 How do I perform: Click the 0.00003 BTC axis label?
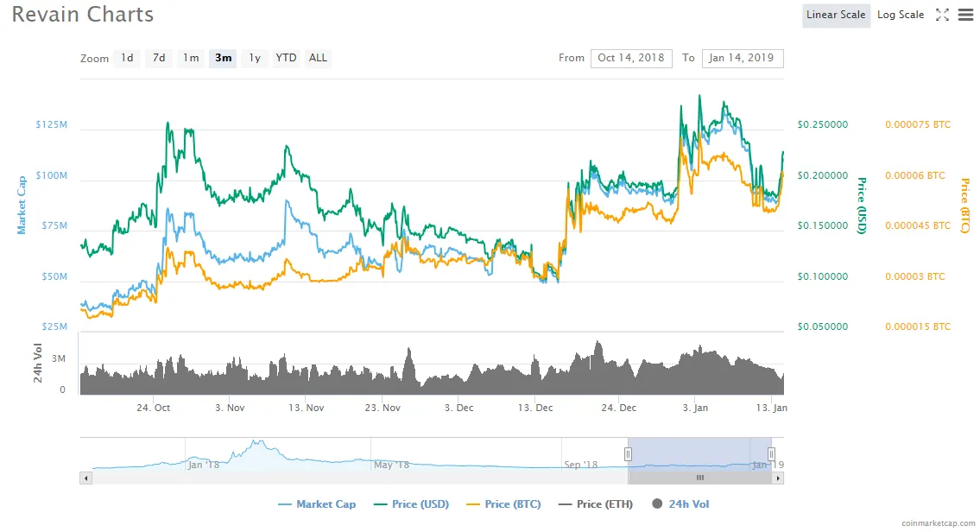click(915, 276)
